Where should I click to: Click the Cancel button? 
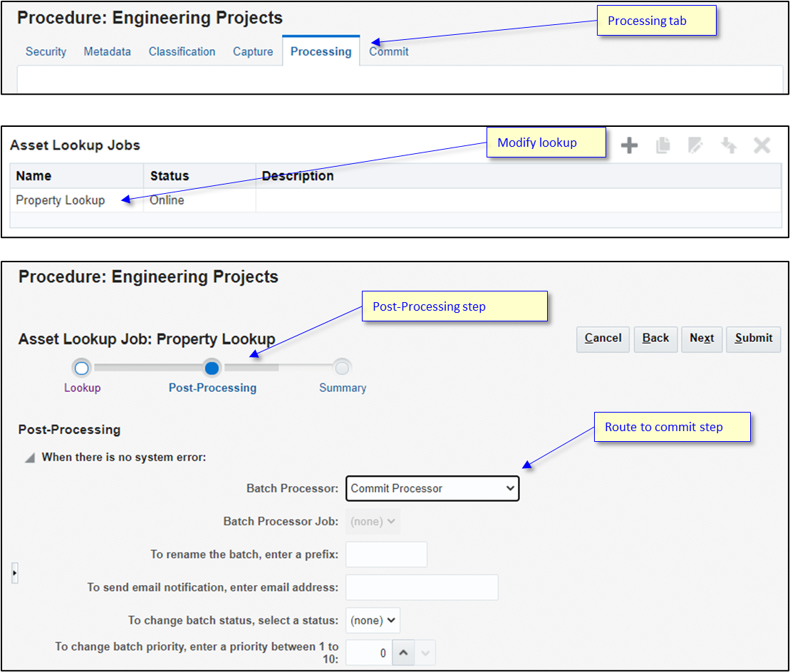point(603,338)
